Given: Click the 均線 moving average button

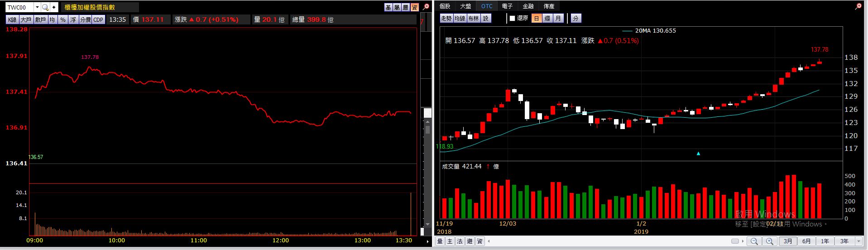Looking at the screenshot, I should click(x=460, y=18).
